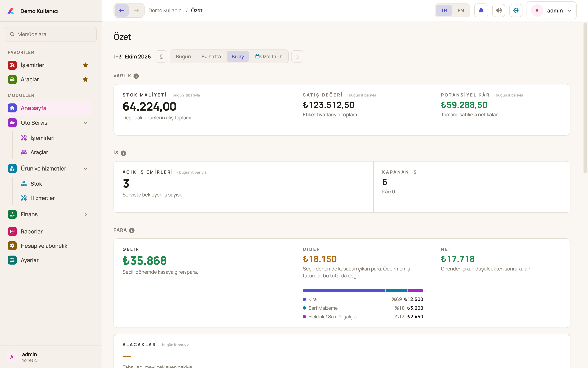Collapse Ürün ve hizmetler menu
This screenshot has height=368, width=588.
click(86, 169)
